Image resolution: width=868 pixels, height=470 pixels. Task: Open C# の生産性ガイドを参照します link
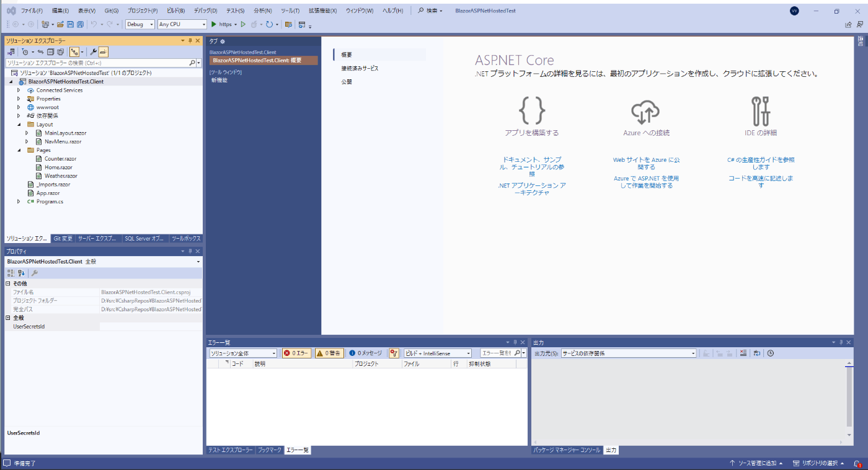click(761, 163)
